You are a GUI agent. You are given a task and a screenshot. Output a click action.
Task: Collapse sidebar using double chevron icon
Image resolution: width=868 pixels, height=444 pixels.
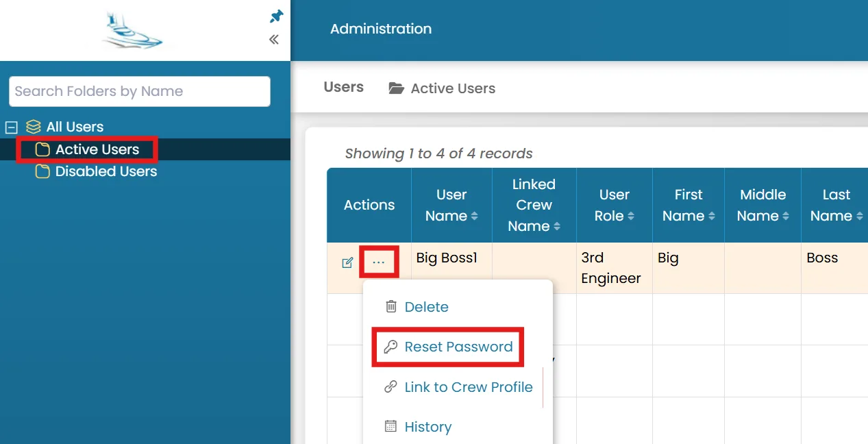(x=274, y=40)
